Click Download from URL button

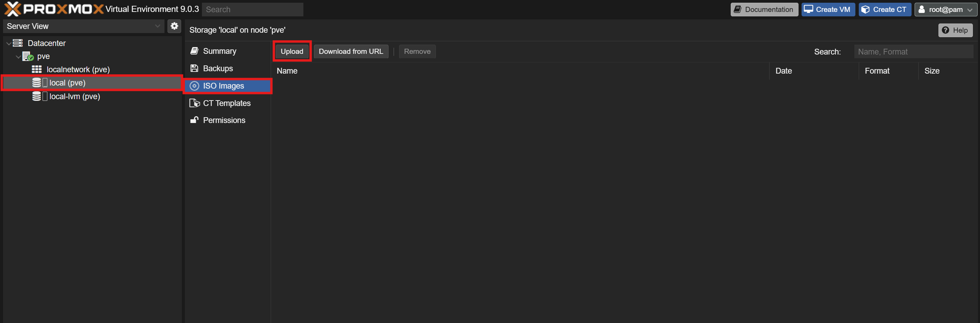click(x=350, y=51)
